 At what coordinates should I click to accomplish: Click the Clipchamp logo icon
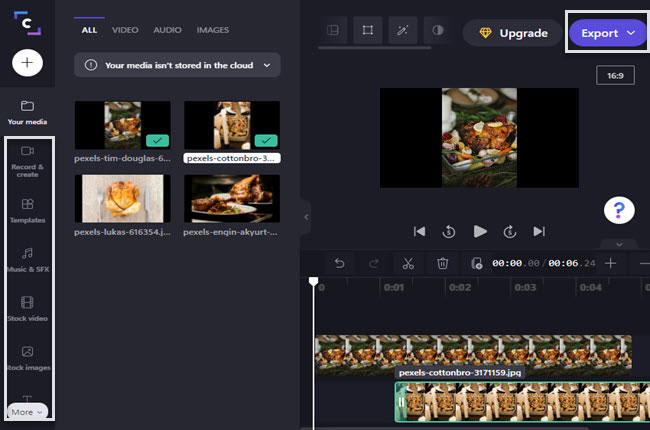point(27,23)
